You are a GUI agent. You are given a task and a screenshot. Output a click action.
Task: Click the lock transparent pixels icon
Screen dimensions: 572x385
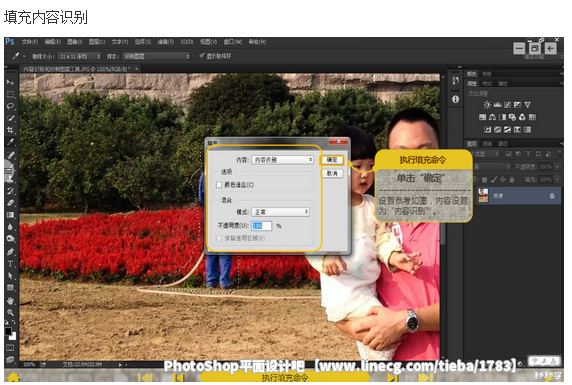click(x=484, y=180)
